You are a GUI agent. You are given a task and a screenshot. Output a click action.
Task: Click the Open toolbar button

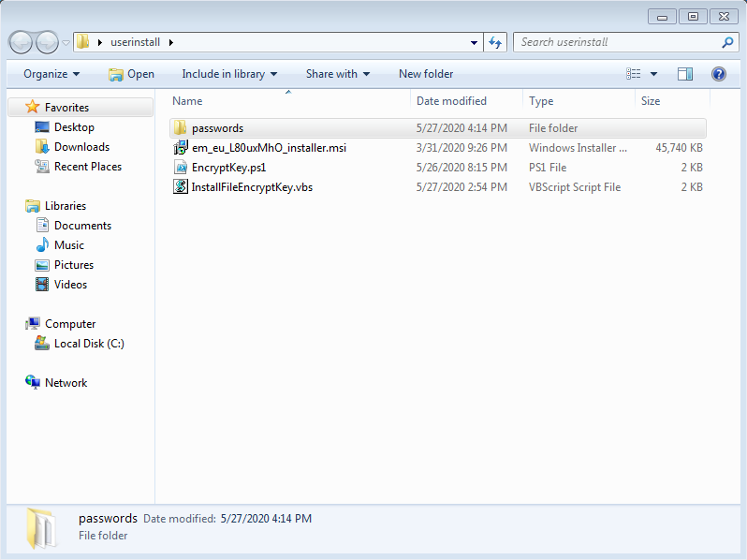pyautogui.click(x=131, y=74)
